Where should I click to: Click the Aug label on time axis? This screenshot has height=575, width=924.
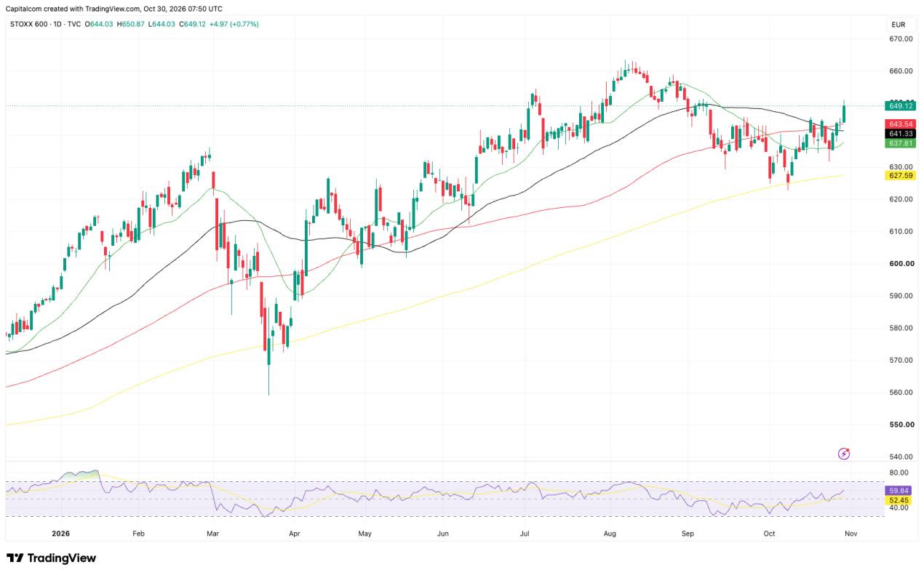coord(610,534)
